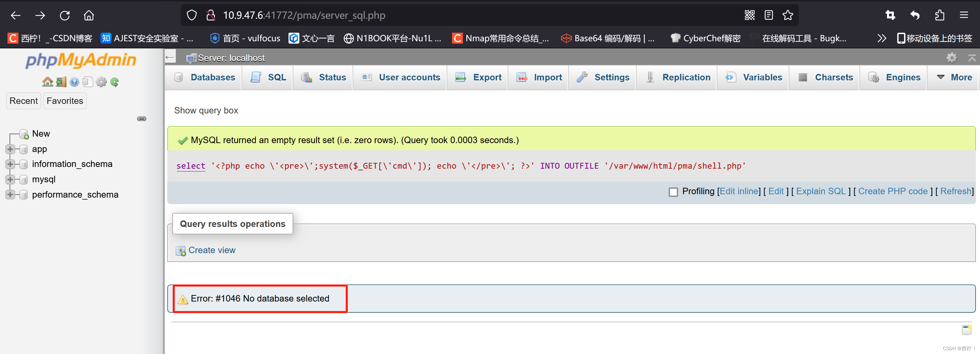Expand the information_schema database node
This screenshot has width=980, height=354.
tap(10, 164)
